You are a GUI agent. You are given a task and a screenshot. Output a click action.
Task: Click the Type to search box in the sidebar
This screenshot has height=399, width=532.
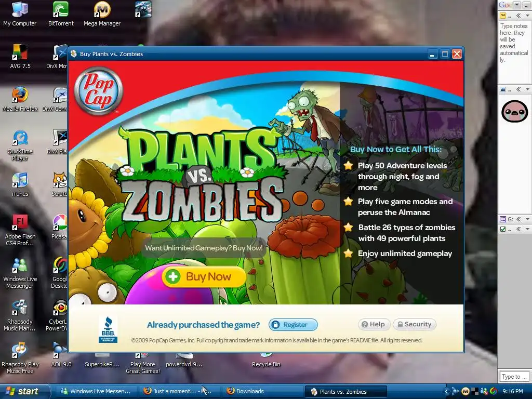pyautogui.click(x=514, y=376)
